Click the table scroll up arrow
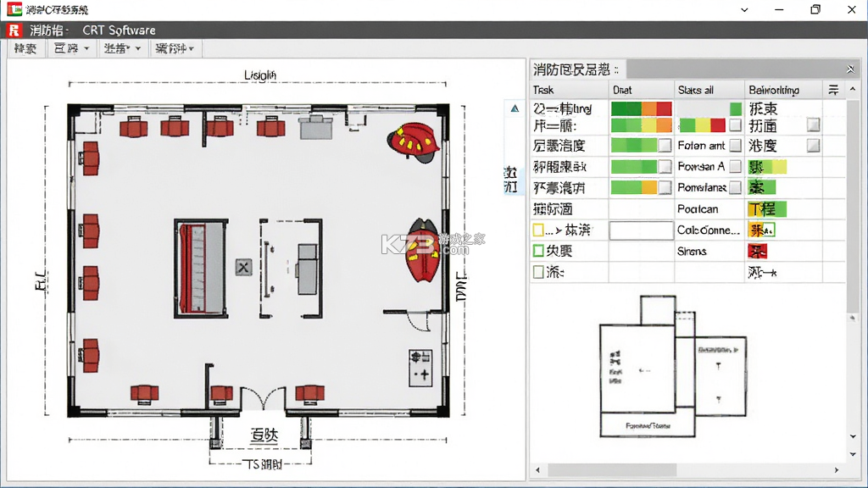The width and height of the screenshot is (868, 488). click(x=853, y=89)
